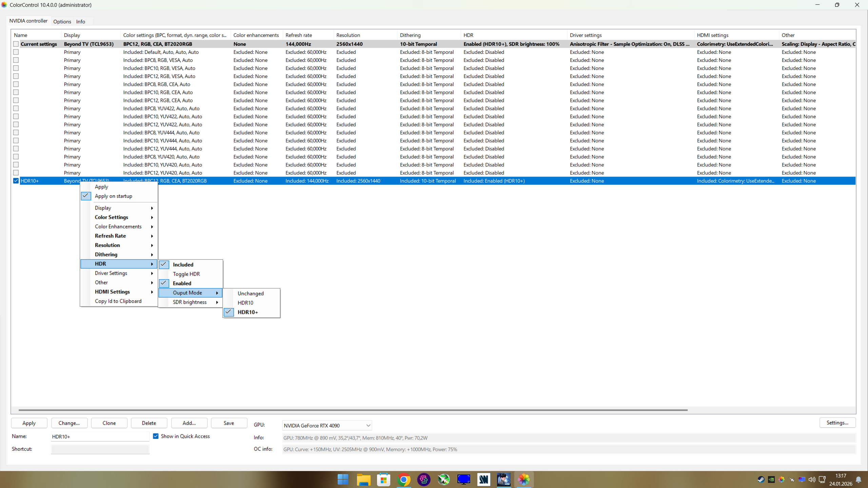Open Google Chrome from the taskbar
Screen dimensions: 868x488
point(403,480)
